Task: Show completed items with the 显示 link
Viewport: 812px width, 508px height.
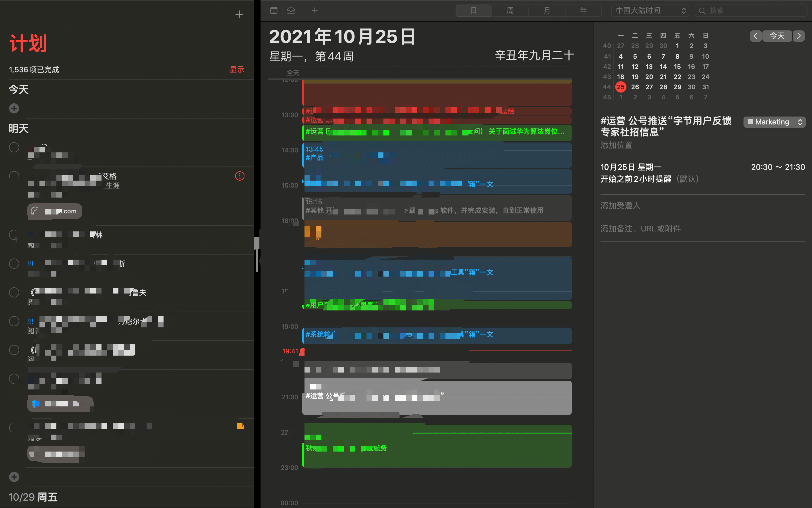Action: pyautogui.click(x=237, y=69)
